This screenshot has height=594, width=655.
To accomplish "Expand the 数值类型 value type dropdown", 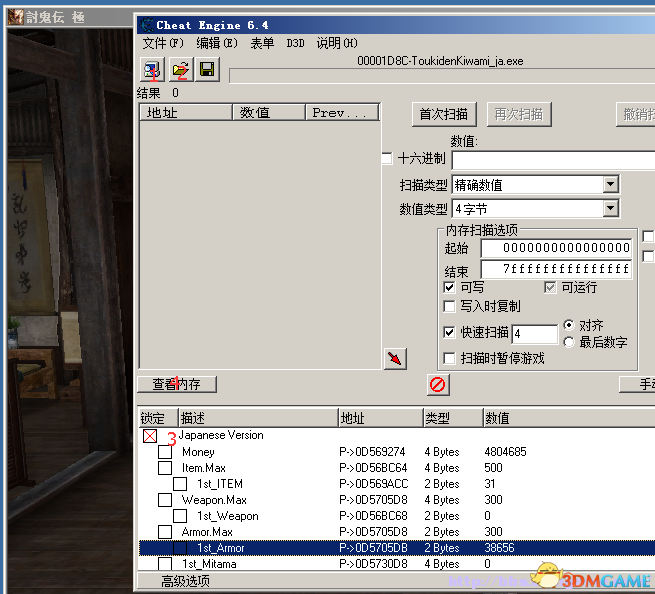I will tap(611, 208).
